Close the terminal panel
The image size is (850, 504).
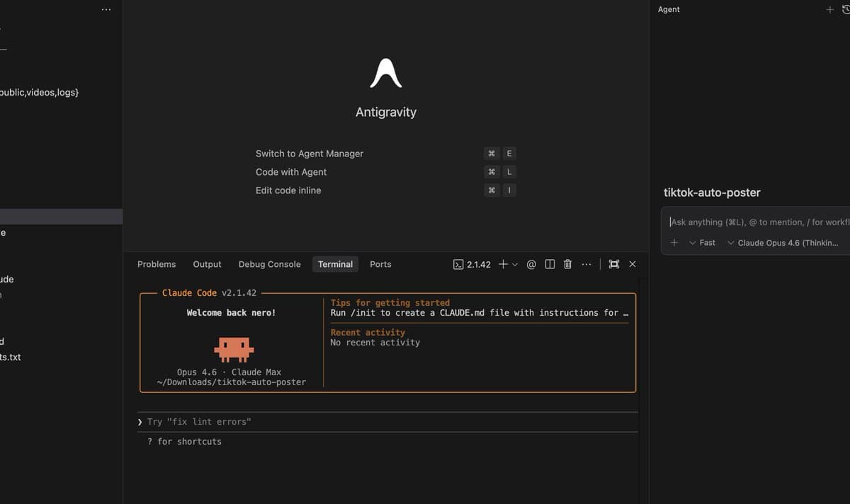pos(633,264)
